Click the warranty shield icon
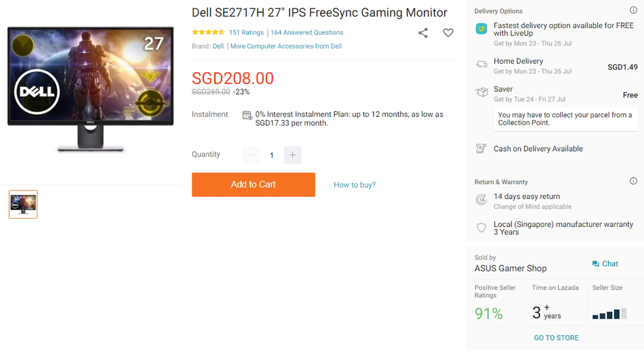 point(481,227)
